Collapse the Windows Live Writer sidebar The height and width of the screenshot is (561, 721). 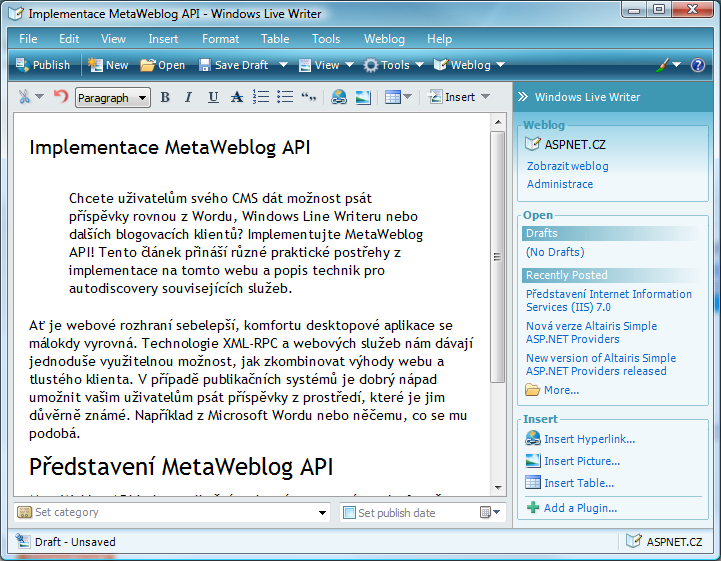pos(523,97)
